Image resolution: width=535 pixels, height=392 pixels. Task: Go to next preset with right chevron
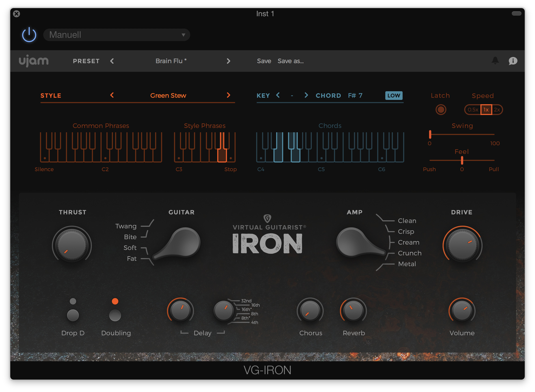tap(228, 61)
